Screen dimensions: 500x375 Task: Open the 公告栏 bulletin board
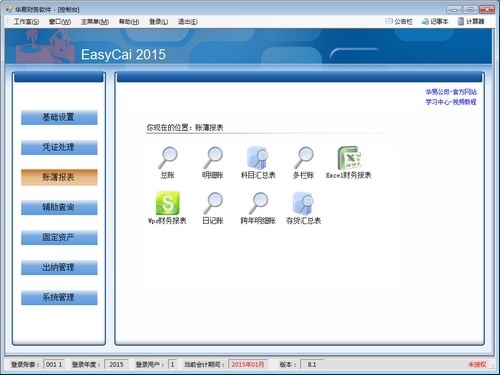(399, 22)
